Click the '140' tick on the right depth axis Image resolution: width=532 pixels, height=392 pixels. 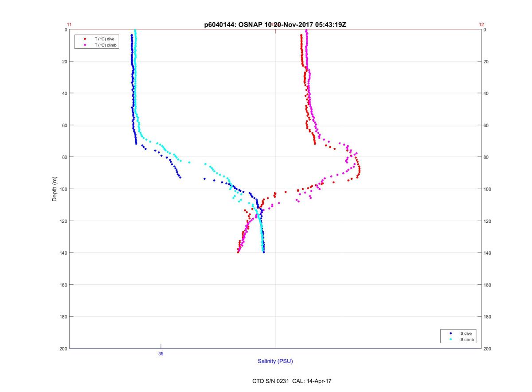tap(488, 253)
